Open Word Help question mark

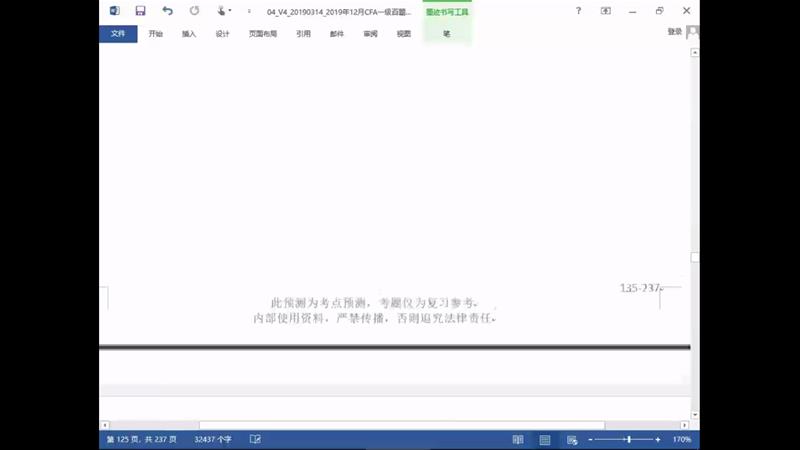(578, 11)
